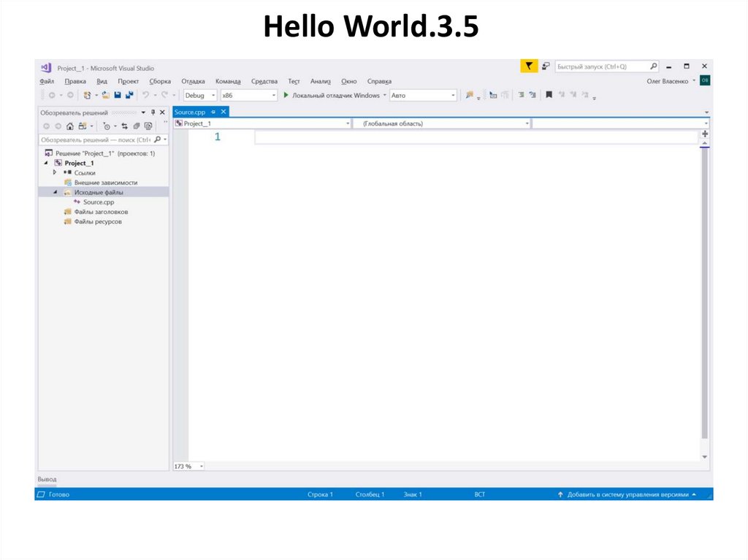Viewport: 748px width, 560px height.
Task: Open the (Глобальная область) dropdown
Action: [442, 123]
